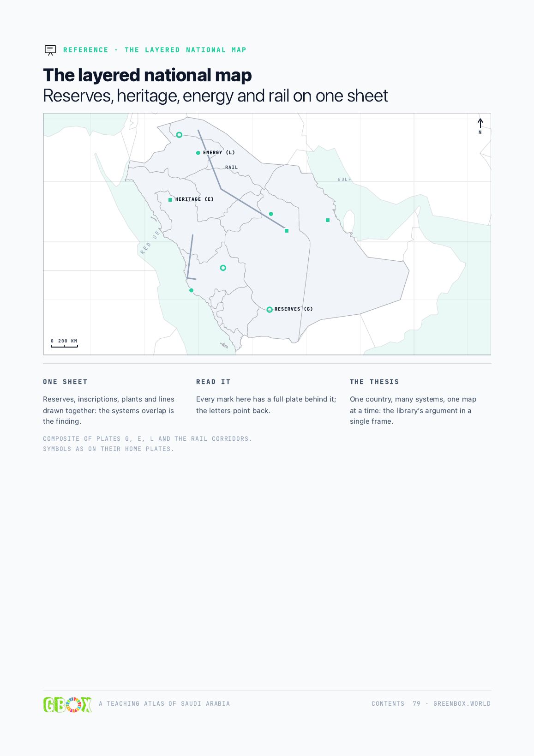Screen dimensions: 534x756
Task: Select the Energy (L) dot marker
Action: point(198,153)
